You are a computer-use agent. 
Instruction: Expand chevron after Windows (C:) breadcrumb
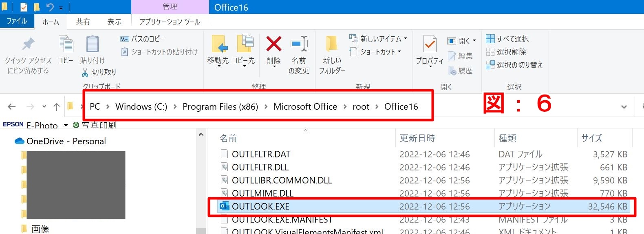click(175, 107)
